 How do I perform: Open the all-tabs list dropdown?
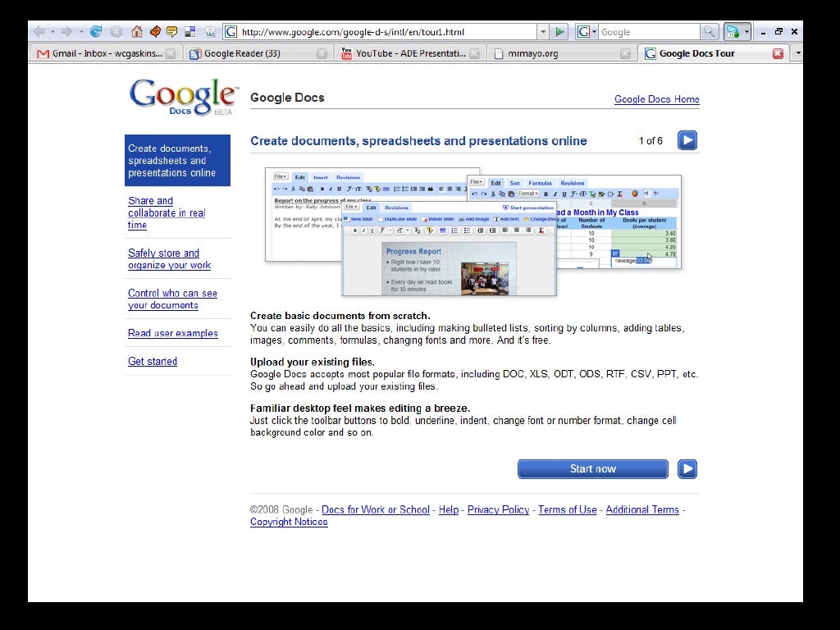[797, 53]
